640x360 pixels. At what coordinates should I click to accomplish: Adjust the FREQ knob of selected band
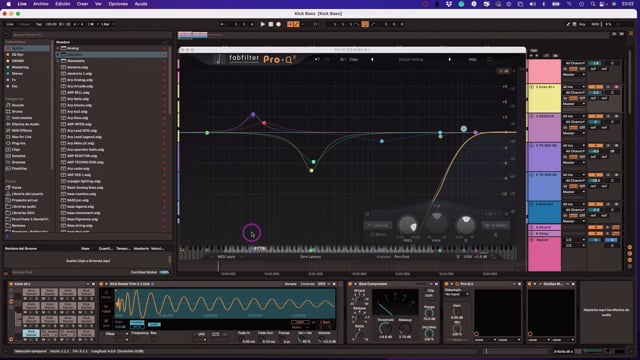pyautogui.click(x=408, y=225)
